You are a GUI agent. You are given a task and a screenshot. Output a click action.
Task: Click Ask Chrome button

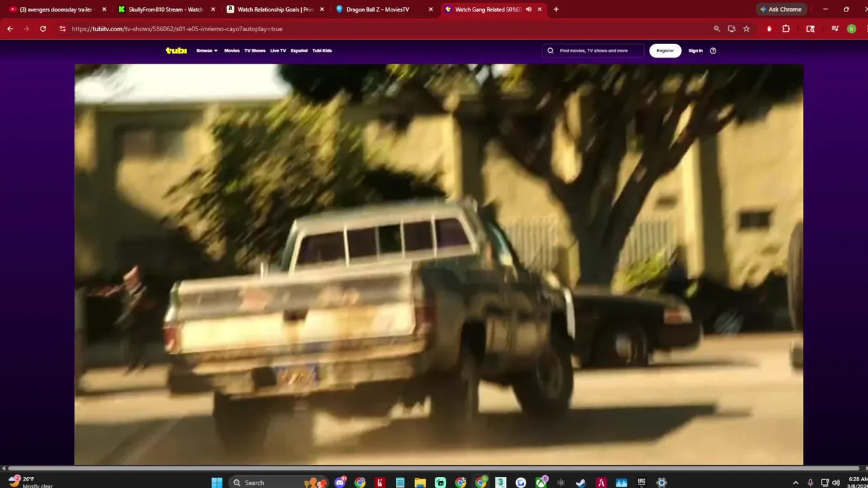click(781, 9)
